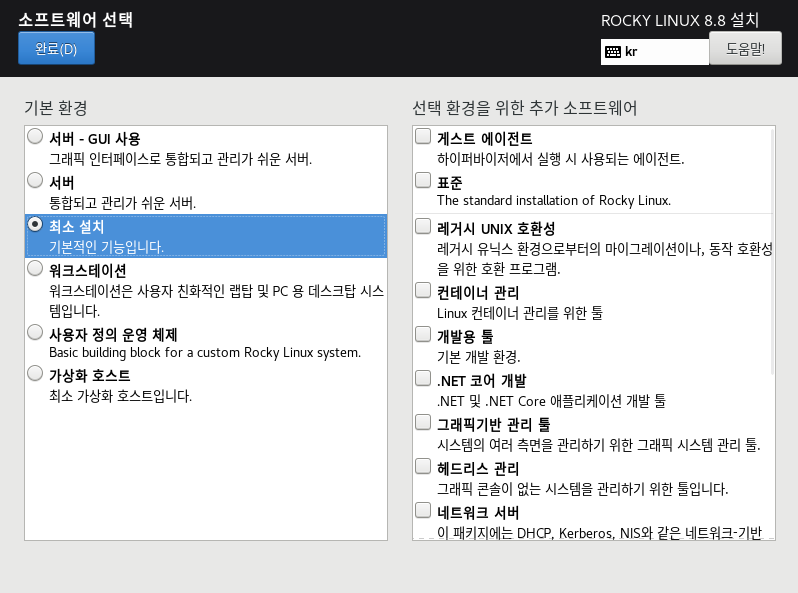The image size is (798, 593).
Task: Click the 소프트웨어 선택 page title
Action: (x=76, y=20)
